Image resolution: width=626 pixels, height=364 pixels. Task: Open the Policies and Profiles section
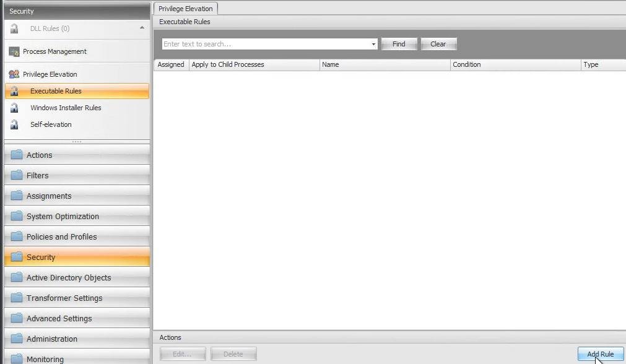77,236
